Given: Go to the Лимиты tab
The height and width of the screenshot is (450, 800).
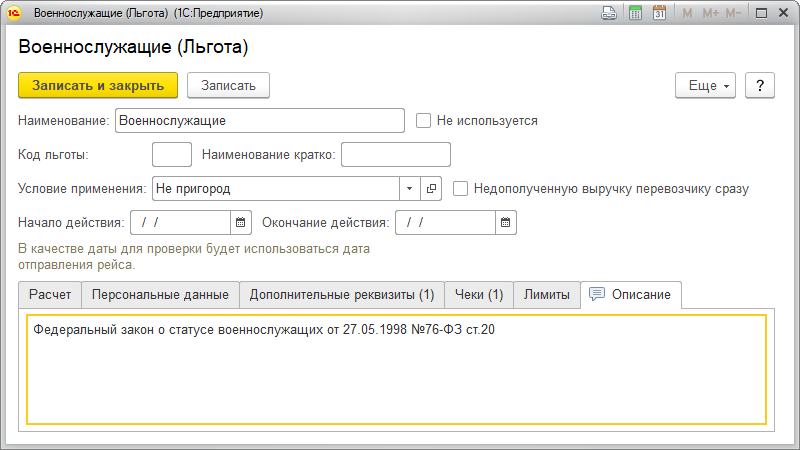Looking at the screenshot, I should click(x=547, y=295).
